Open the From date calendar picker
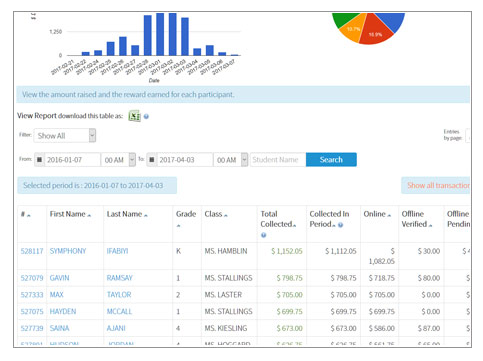Image resolution: width=483 pixels, height=361 pixels. click(39, 160)
